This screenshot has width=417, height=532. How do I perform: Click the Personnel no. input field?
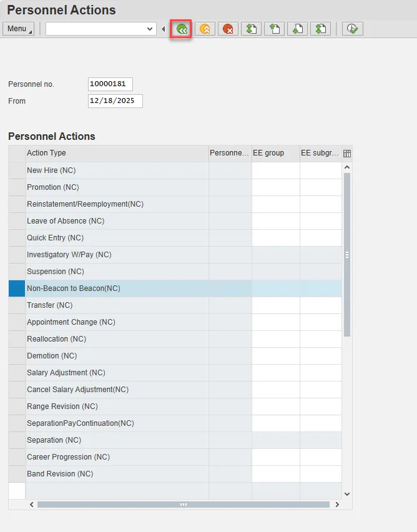110,84
